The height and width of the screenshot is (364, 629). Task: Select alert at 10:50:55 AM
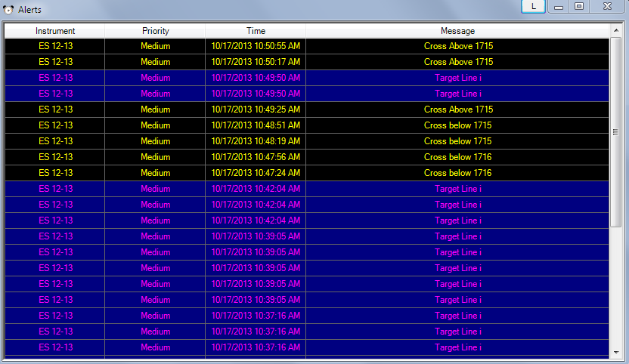(306, 46)
